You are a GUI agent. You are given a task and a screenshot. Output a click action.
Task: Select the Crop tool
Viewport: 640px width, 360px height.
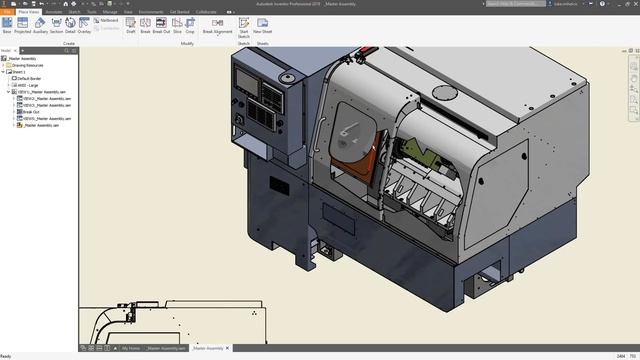(190, 25)
